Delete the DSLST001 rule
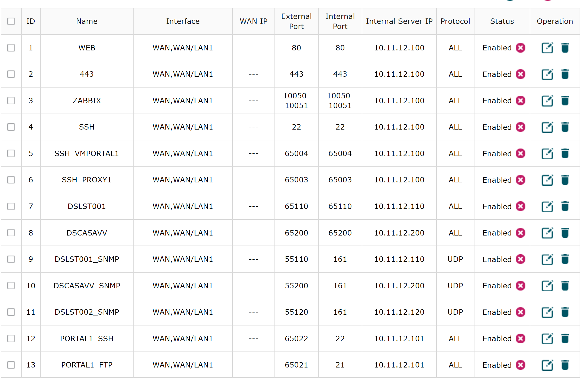Image resolution: width=588 pixels, height=387 pixels. [x=565, y=207]
